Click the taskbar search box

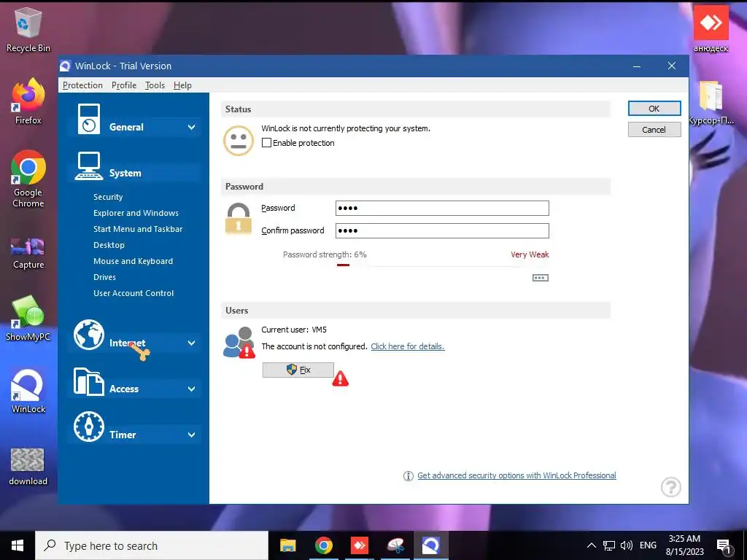coord(152,545)
